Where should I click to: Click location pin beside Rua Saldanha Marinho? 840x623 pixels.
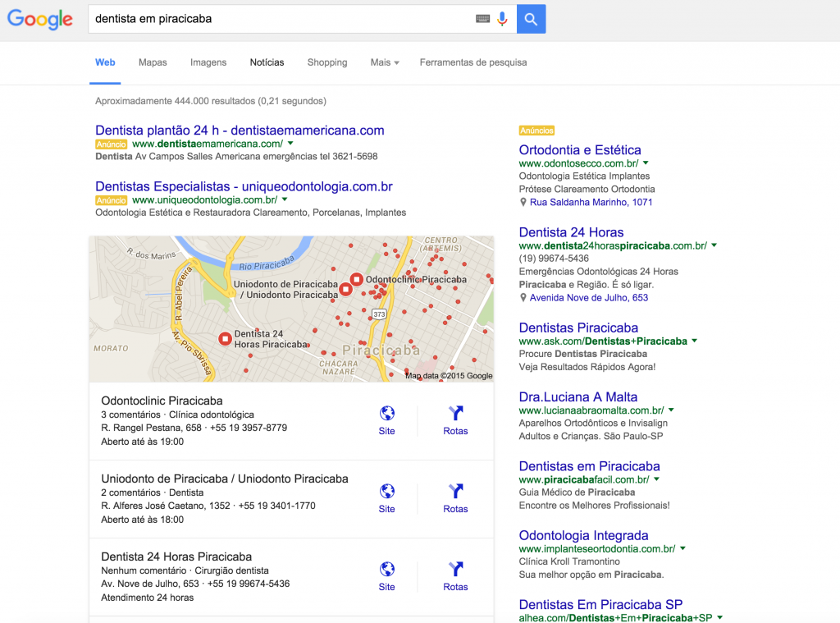[x=523, y=202]
